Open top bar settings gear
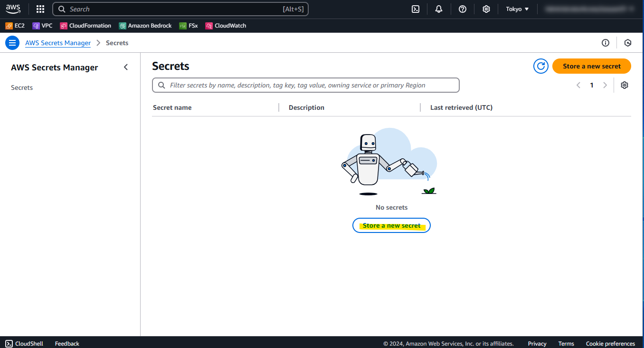Screen dimensions: 644x348 click(x=486, y=9)
